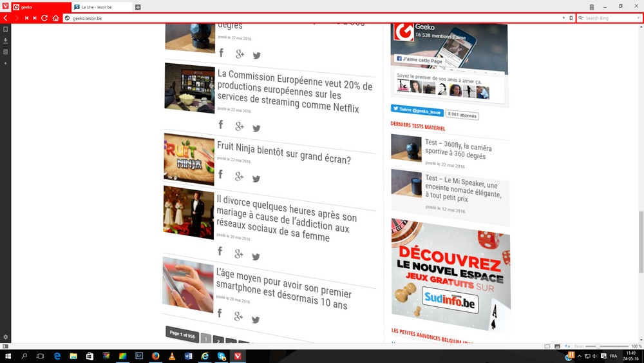The height and width of the screenshot is (363, 644).
Task: Open the Vivaldi main menu icon
Action: pyautogui.click(x=5, y=6)
